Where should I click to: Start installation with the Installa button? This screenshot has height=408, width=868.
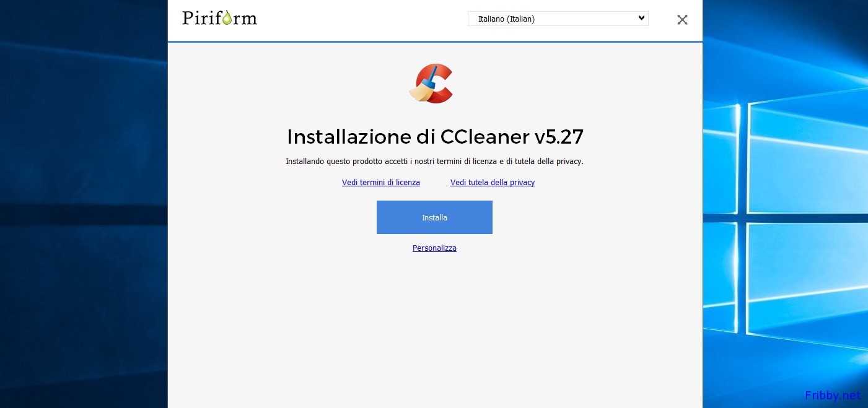(x=434, y=217)
